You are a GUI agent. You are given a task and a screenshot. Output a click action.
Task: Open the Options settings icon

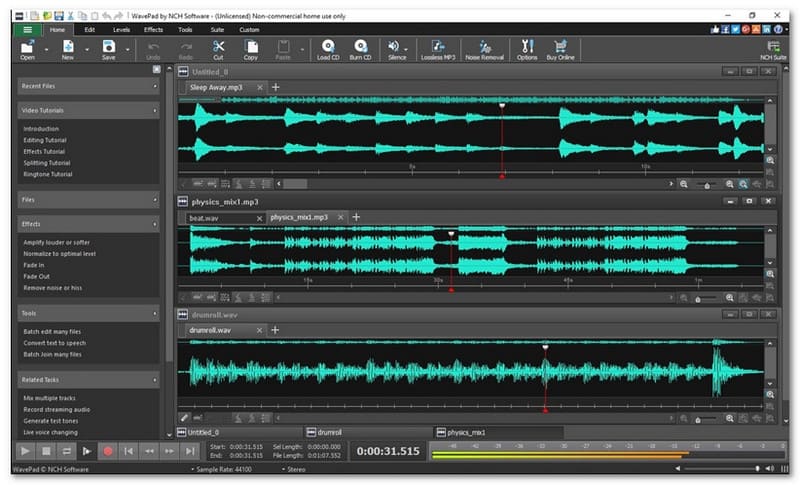pyautogui.click(x=527, y=49)
